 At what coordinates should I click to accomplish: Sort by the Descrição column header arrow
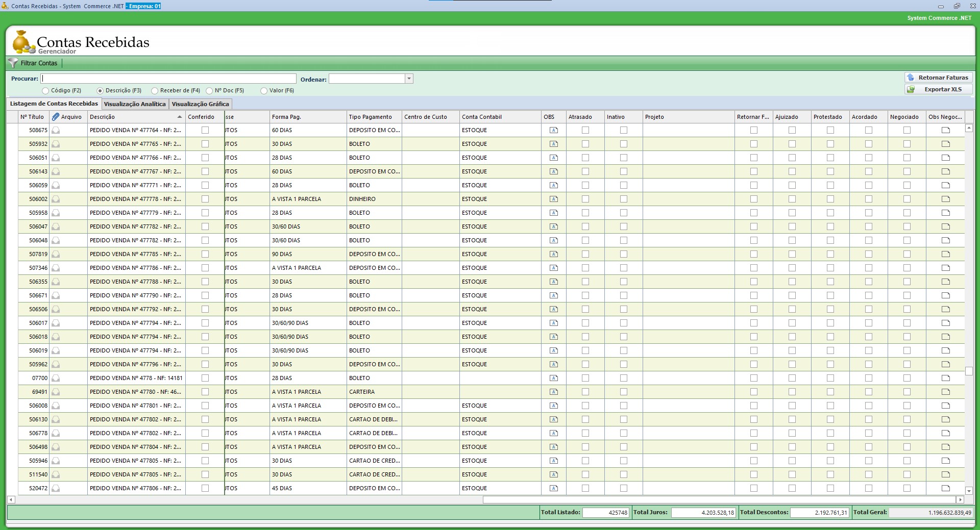tap(179, 117)
